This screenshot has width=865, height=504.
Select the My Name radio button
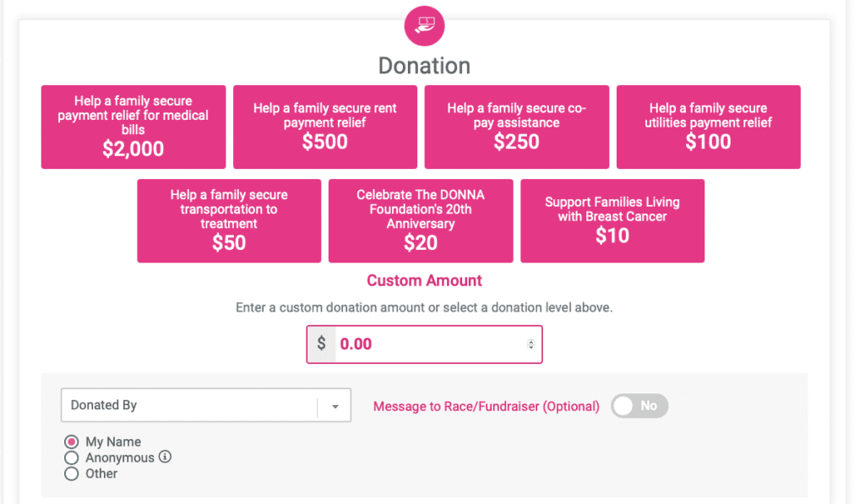(71, 442)
